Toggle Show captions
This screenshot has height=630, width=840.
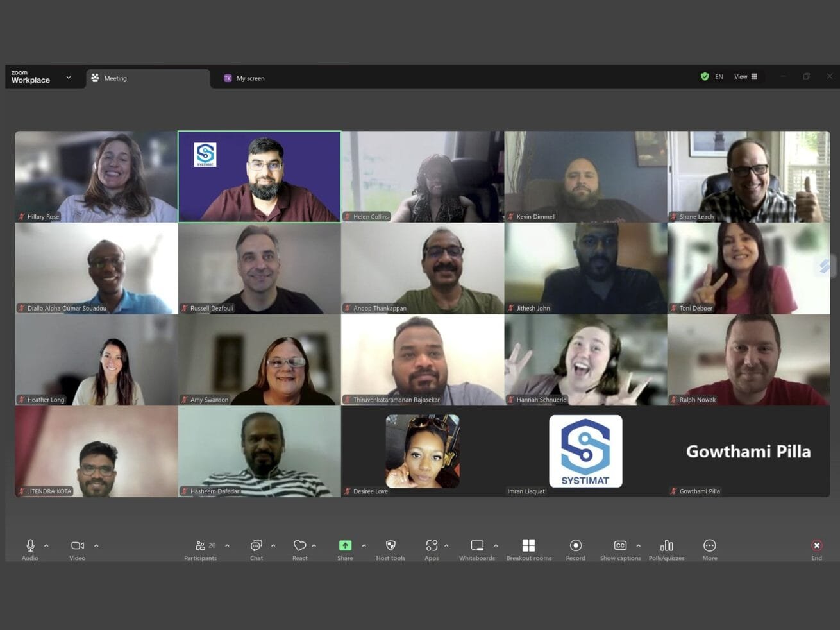point(619,546)
